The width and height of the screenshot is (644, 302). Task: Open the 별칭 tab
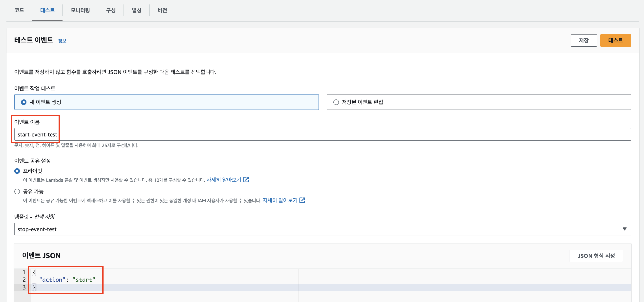coord(136,10)
